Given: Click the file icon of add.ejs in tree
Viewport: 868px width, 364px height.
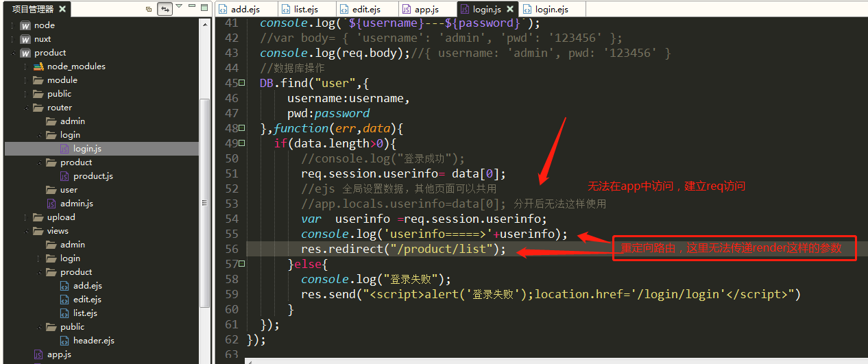Looking at the screenshot, I should point(64,286).
